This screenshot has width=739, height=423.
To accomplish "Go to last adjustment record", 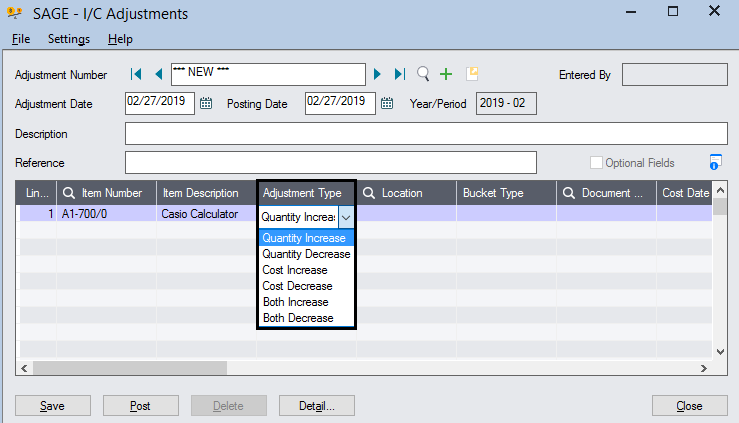I will 400,74.
